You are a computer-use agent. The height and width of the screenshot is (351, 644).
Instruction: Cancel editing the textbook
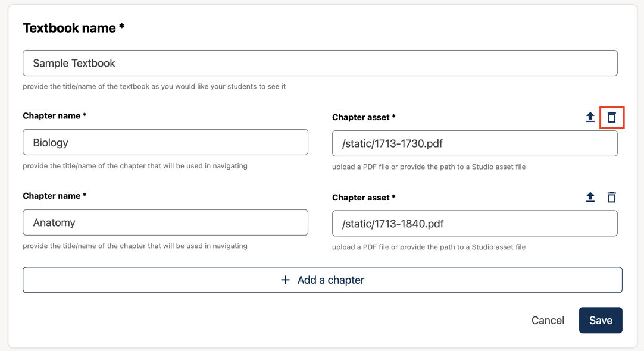pos(547,320)
